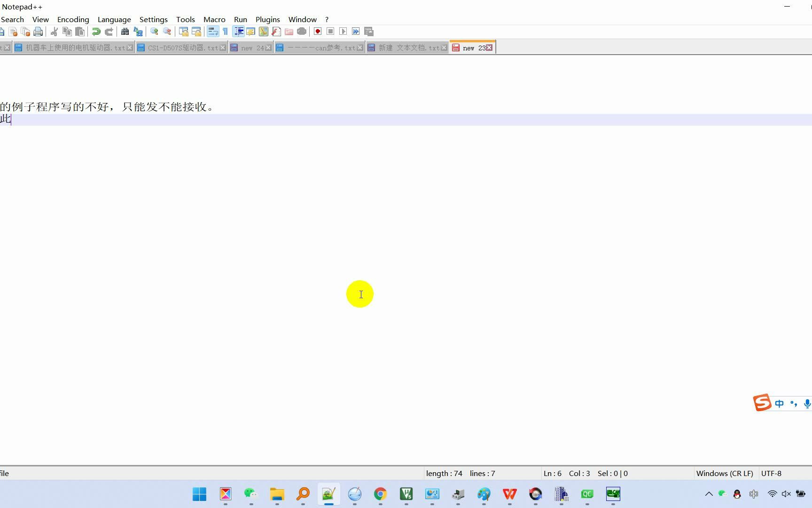Image resolution: width=812 pixels, height=508 pixels.
Task: Save all files with Save All icon
Action: (26, 31)
